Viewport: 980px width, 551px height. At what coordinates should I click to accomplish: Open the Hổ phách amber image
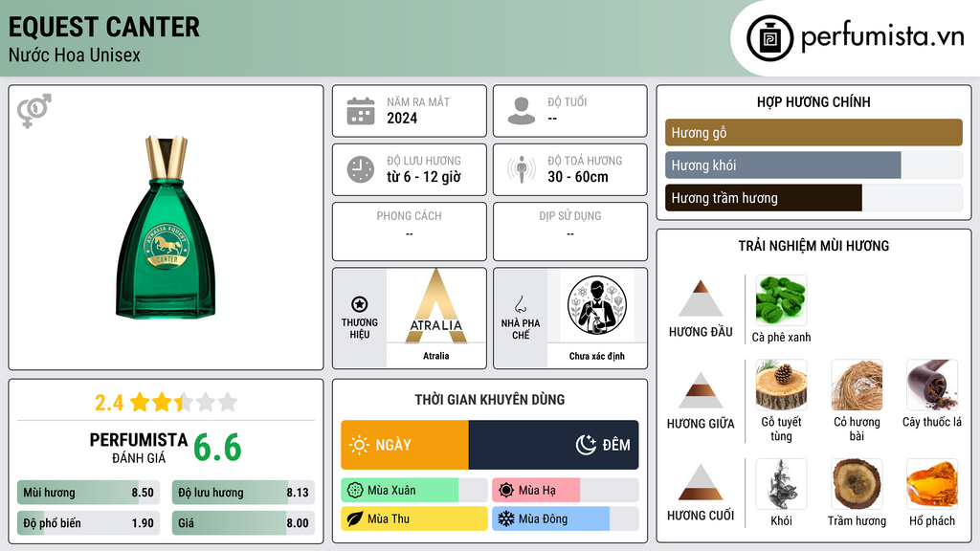pyautogui.click(x=932, y=484)
